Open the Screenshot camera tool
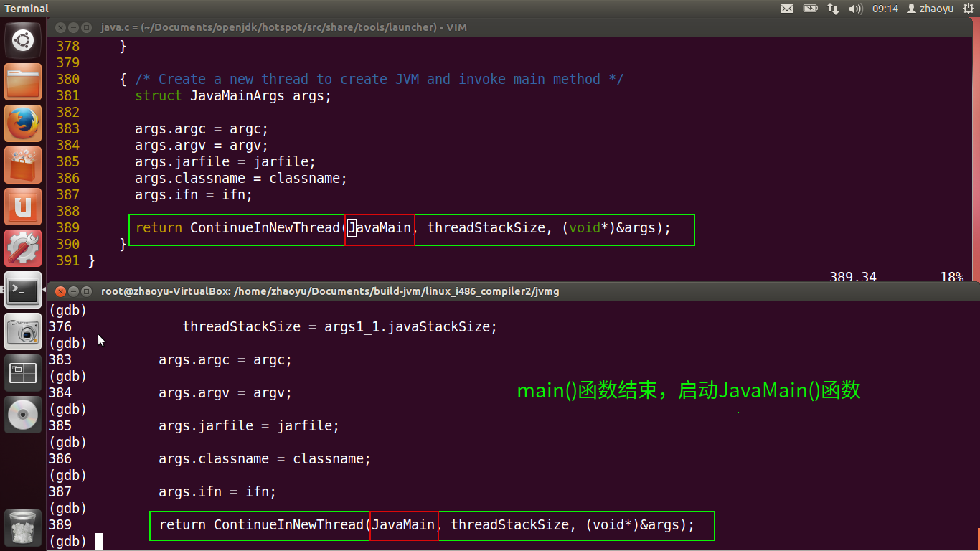980x551 pixels. pos(23,331)
